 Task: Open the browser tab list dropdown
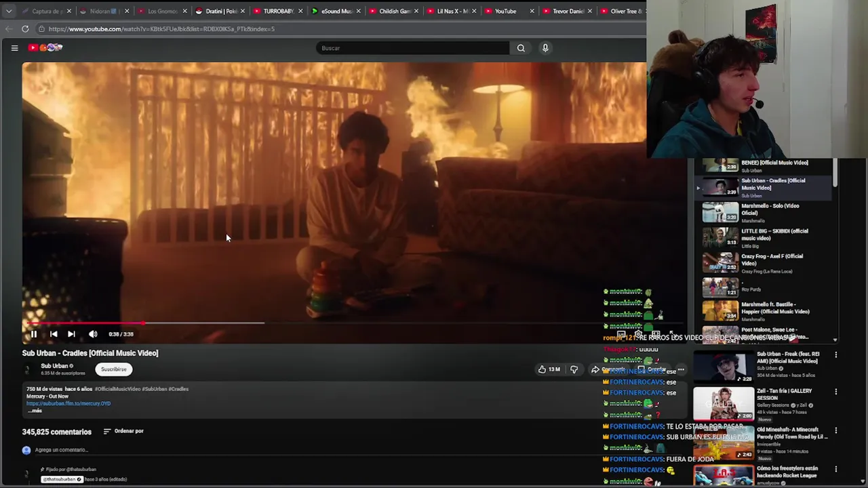pos(8,11)
